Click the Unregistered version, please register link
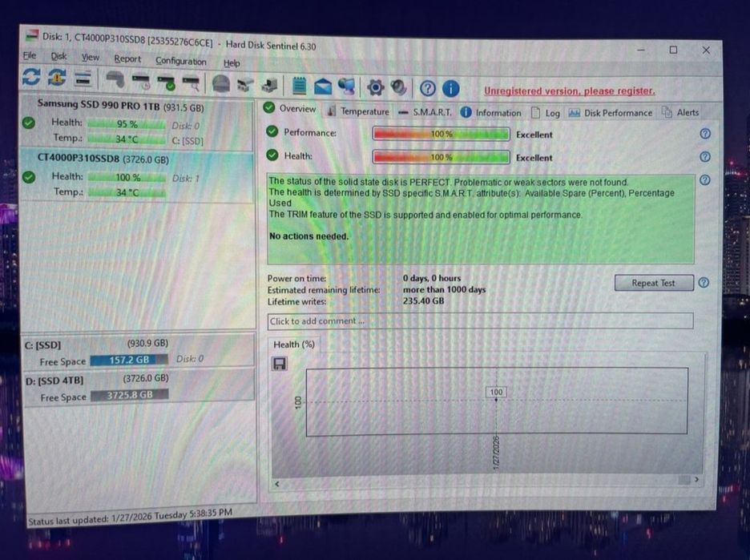 (x=569, y=91)
